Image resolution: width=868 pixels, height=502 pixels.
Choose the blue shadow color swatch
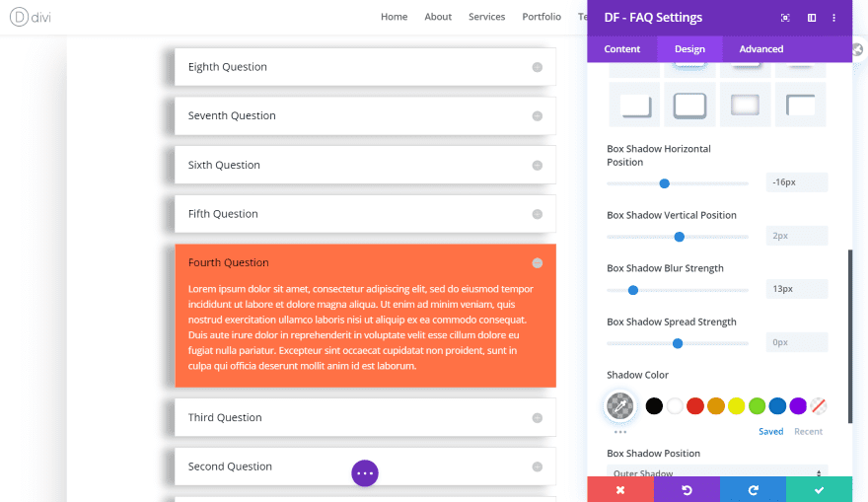coord(777,405)
